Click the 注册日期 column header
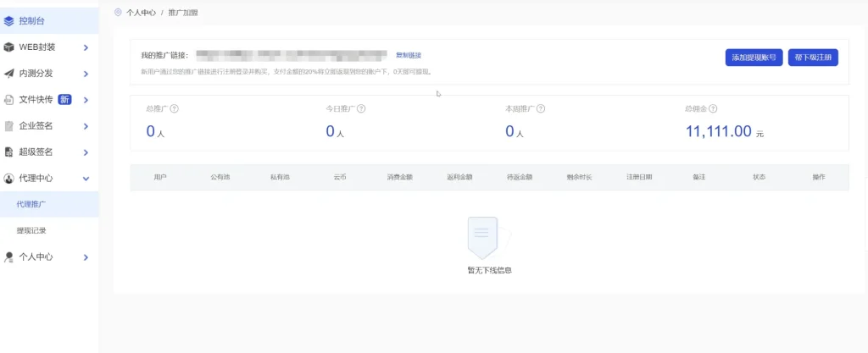 (x=639, y=178)
